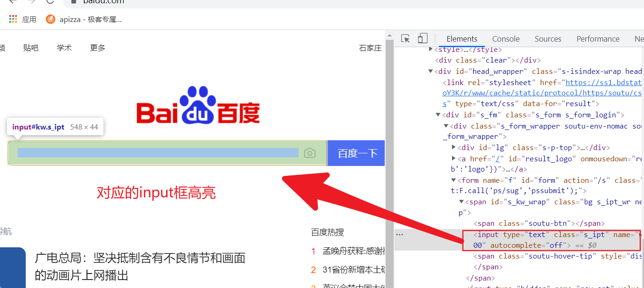Open the Sources tab
The width and height of the screenshot is (644, 288).
(x=548, y=39)
